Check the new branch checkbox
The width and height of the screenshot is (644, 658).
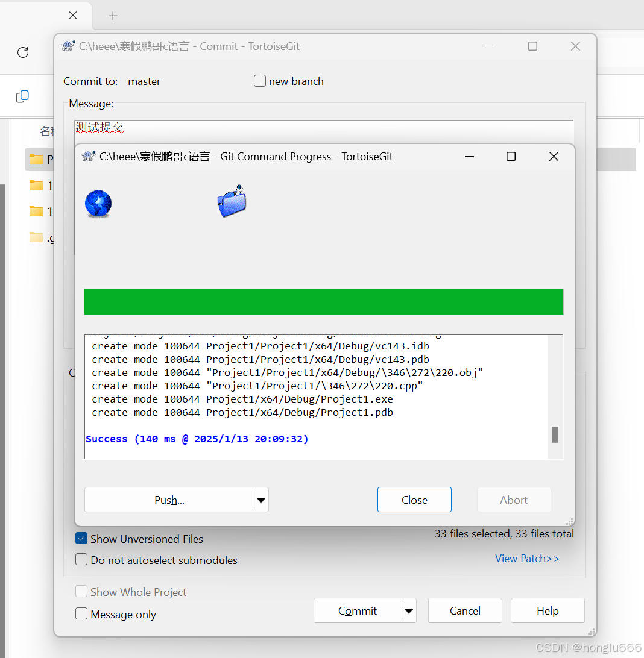(260, 81)
